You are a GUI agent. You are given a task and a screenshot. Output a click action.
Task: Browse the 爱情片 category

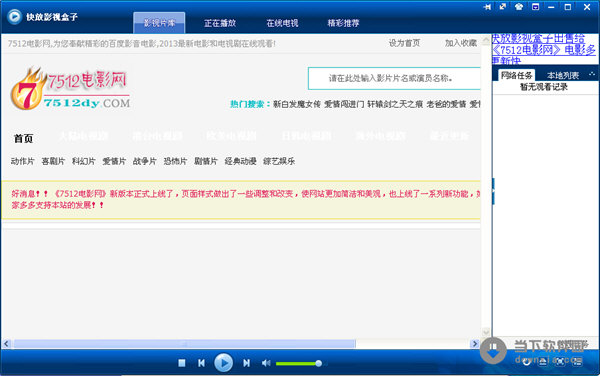(114, 161)
